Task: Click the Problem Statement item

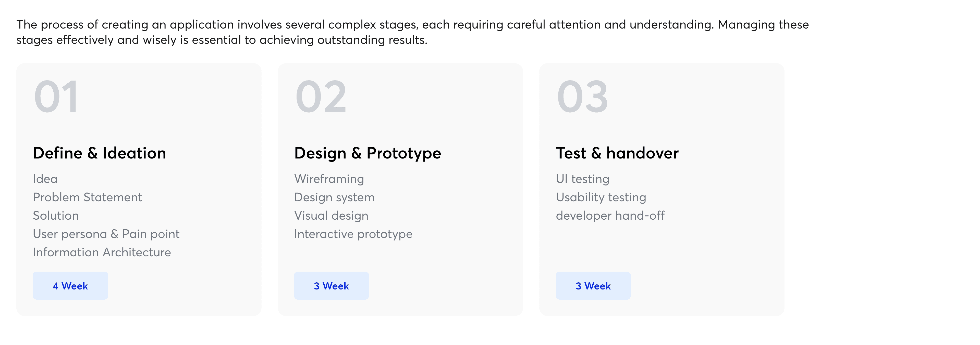Action: 88,197
